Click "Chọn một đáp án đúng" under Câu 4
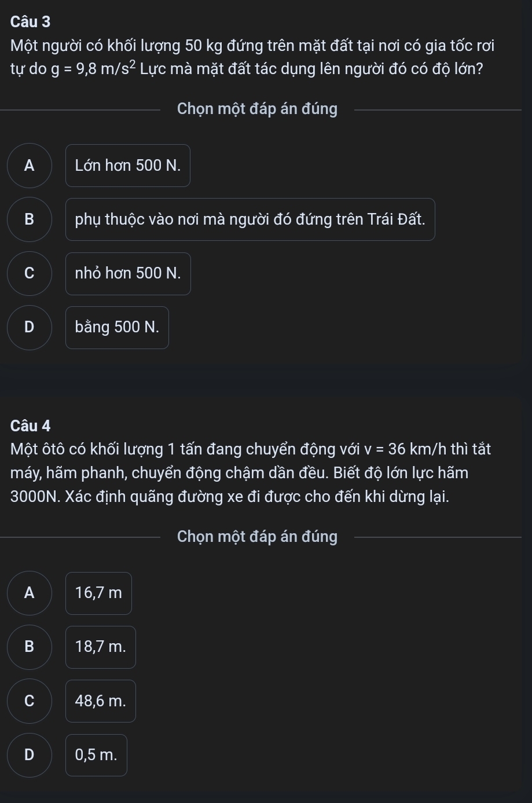Viewport: 532px width, 803px height. 257,537
